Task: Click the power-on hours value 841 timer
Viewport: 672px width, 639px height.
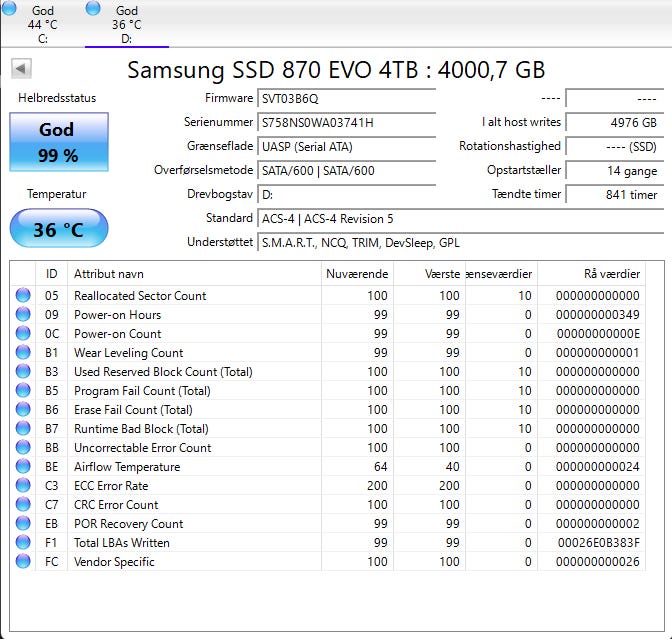Action: pyautogui.click(x=615, y=195)
